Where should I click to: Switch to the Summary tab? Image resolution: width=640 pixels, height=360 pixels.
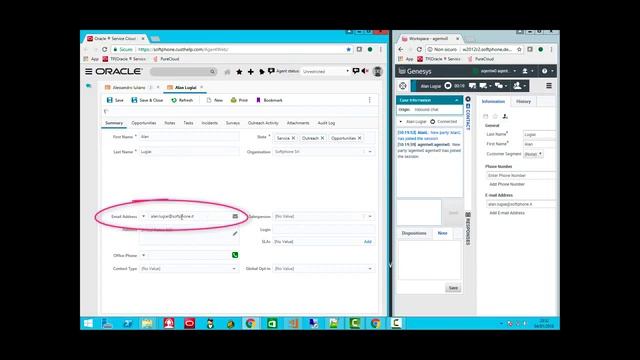(114, 123)
